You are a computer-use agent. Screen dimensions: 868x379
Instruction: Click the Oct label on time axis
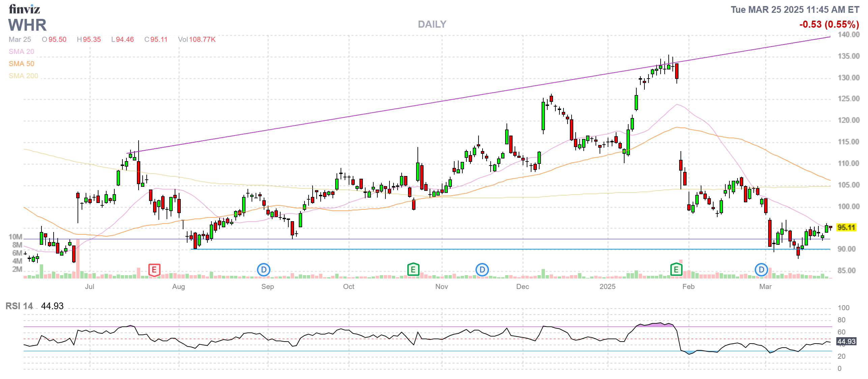click(x=349, y=287)
